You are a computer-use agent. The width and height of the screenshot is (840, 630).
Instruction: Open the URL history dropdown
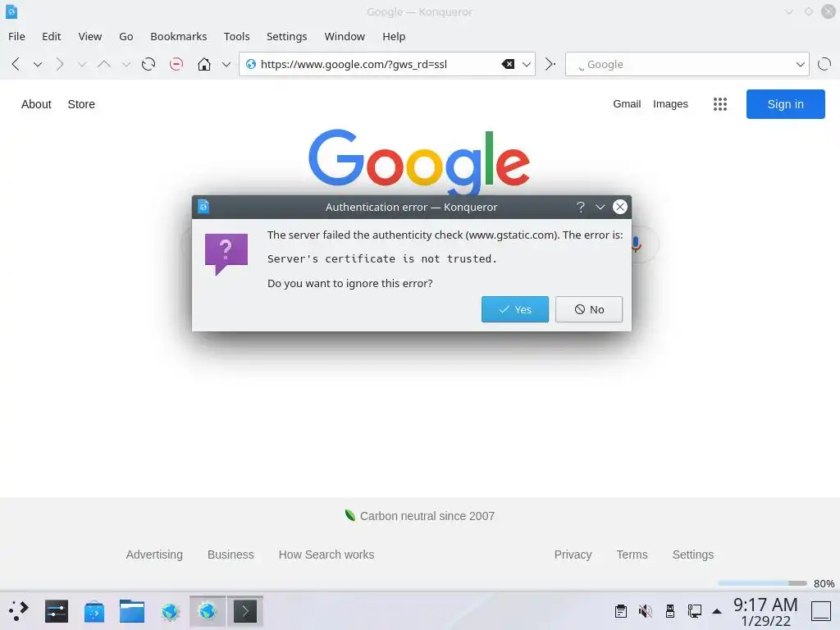(x=527, y=64)
